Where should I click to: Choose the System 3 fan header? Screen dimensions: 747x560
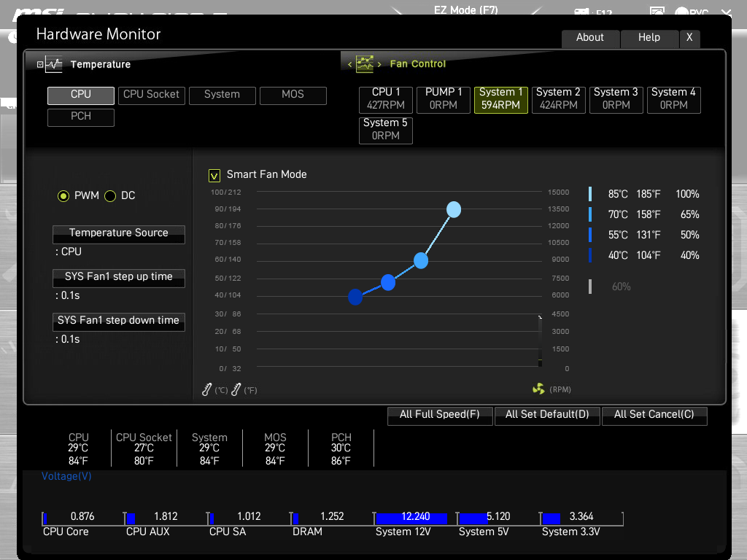[x=616, y=99]
